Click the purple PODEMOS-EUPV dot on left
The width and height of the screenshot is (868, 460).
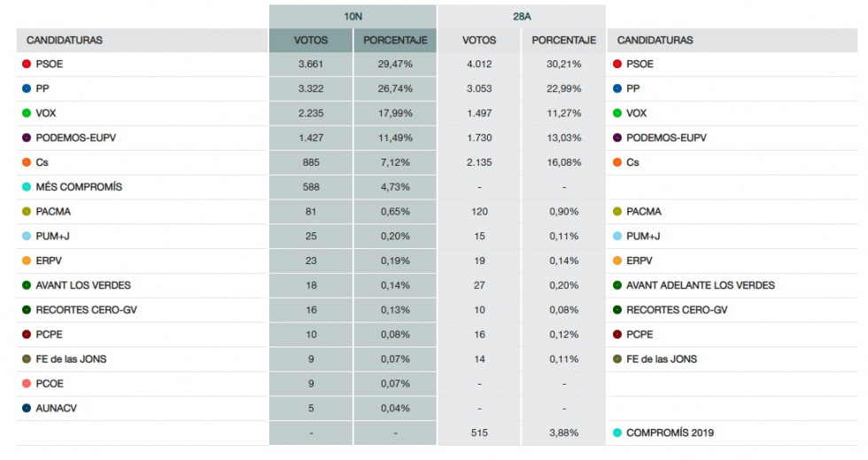tap(27, 138)
